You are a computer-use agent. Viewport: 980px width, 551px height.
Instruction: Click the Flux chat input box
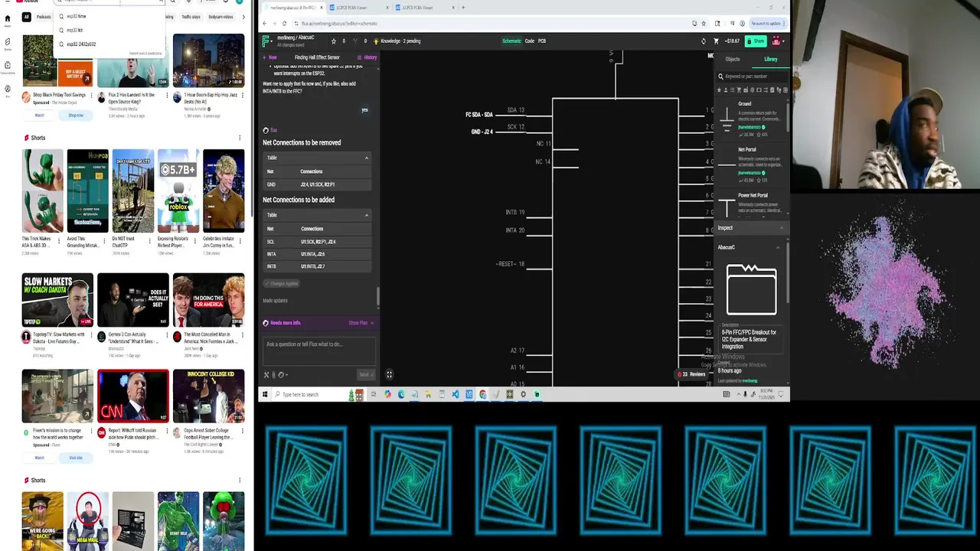[x=318, y=350]
